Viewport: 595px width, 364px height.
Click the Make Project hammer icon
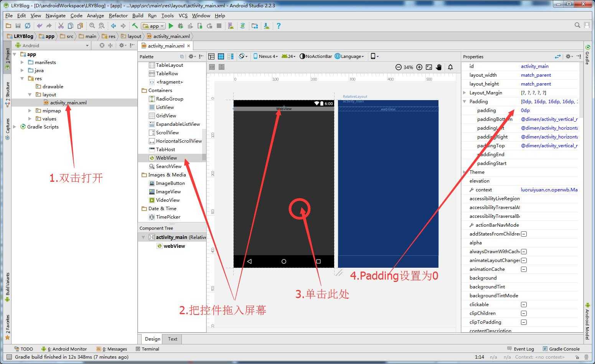pyautogui.click(x=135, y=26)
